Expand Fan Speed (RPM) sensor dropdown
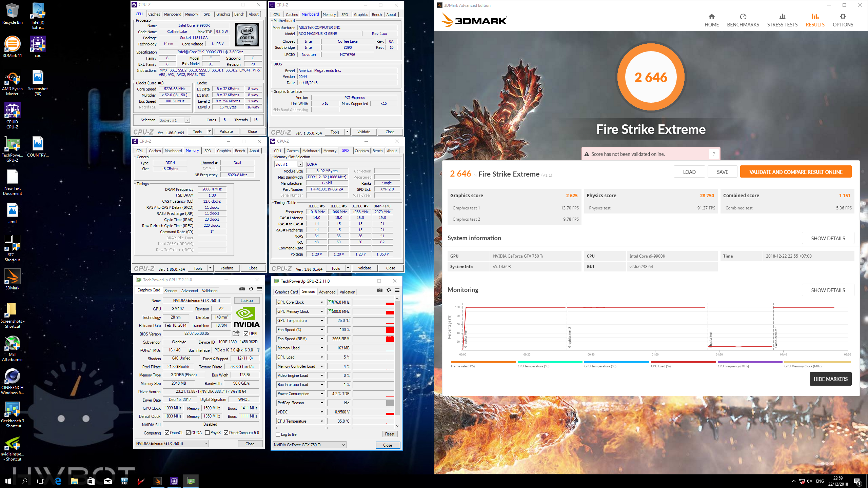 point(322,339)
